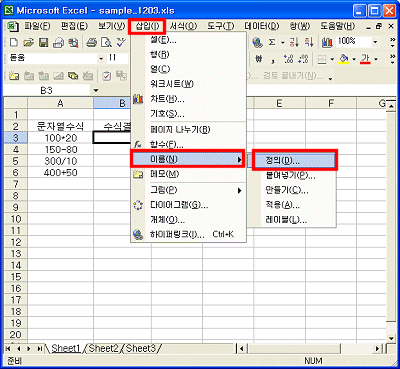Image resolution: width=400 pixels, height=369 pixels.
Task: Run the spelling check icon
Action: (x=121, y=42)
